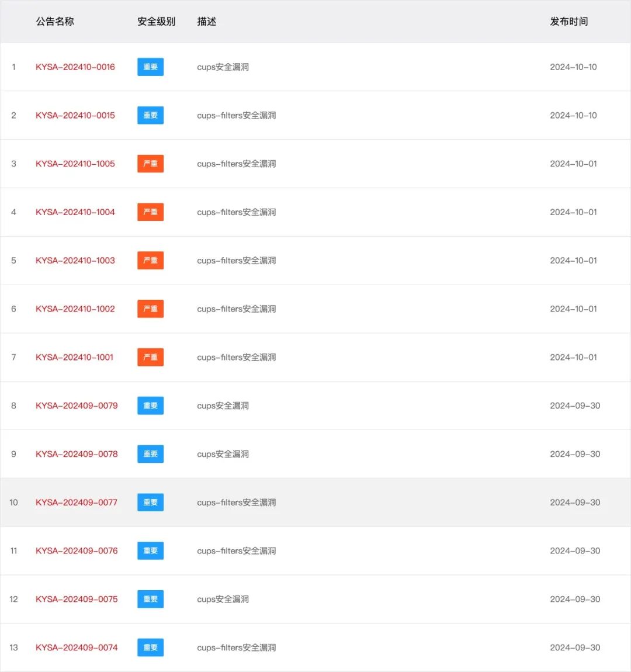This screenshot has height=672, width=631.
Task: Select description cups安全漏洞 in row 12
Action: click(x=223, y=599)
